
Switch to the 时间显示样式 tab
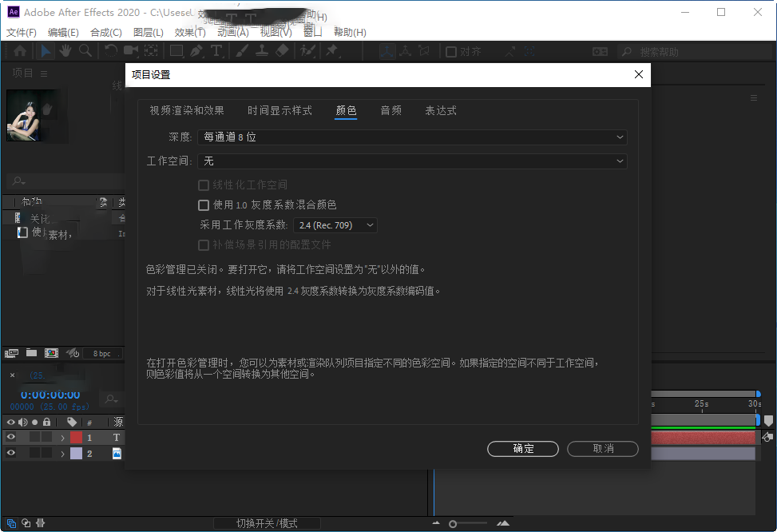tap(279, 110)
